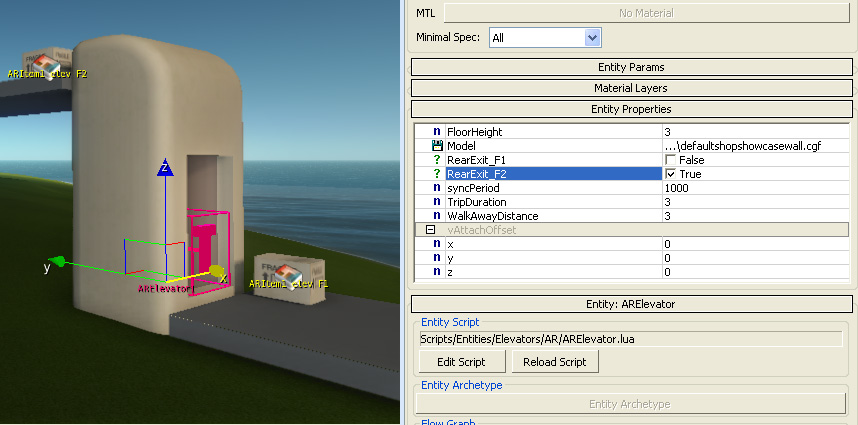Click the RearExit_F1 boolean type icon

pos(437,160)
